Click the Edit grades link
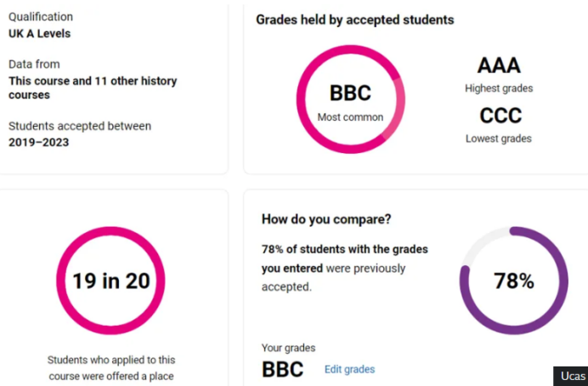Screen dimensions: 588x386 pos(349,370)
